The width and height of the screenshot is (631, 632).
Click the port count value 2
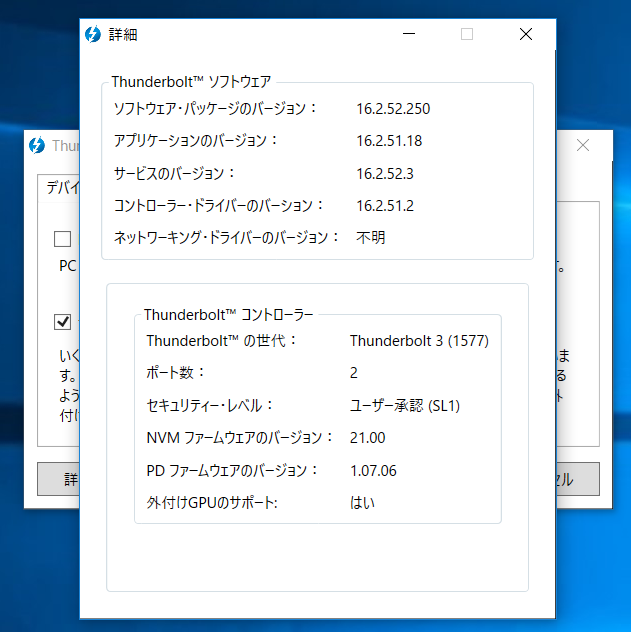pyautogui.click(x=353, y=373)
